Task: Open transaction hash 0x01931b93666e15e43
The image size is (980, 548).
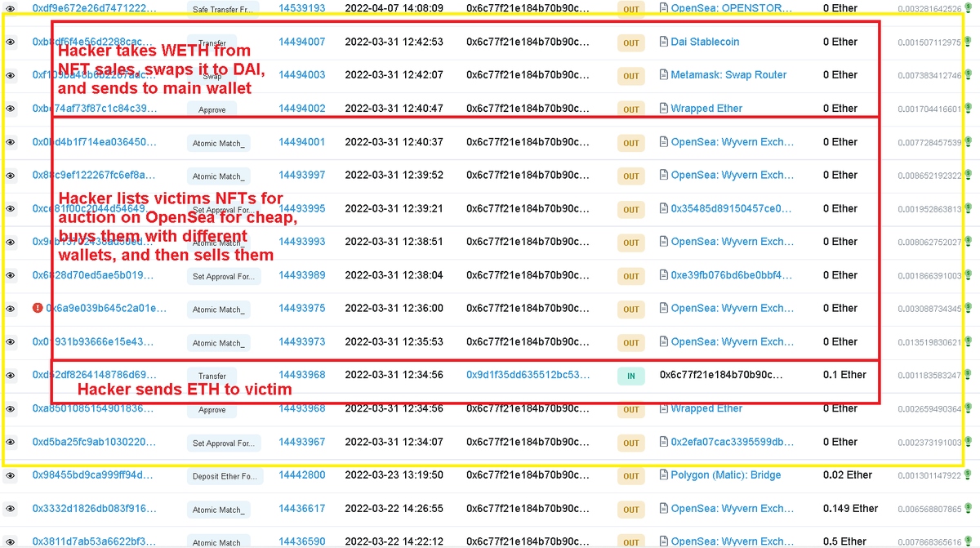Action: pyautogui.click(x=93, y=342)
